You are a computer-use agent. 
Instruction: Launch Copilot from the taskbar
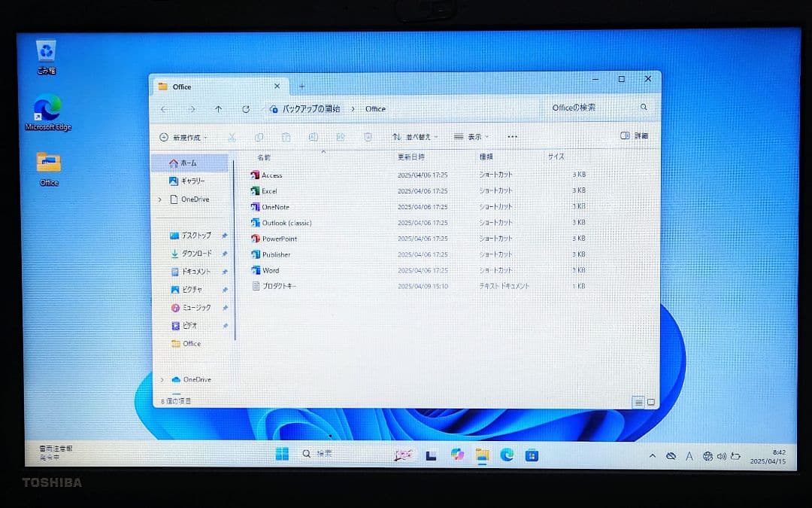(x=458, y=455)
